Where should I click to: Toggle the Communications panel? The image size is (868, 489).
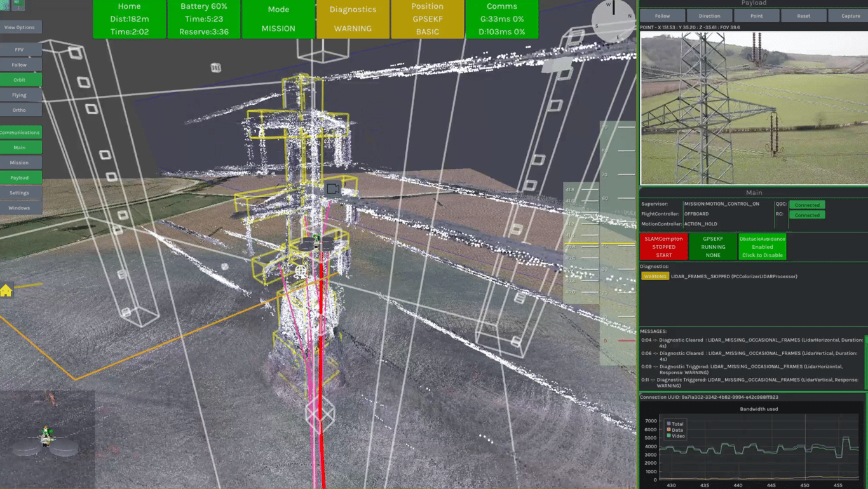(20, 133)
